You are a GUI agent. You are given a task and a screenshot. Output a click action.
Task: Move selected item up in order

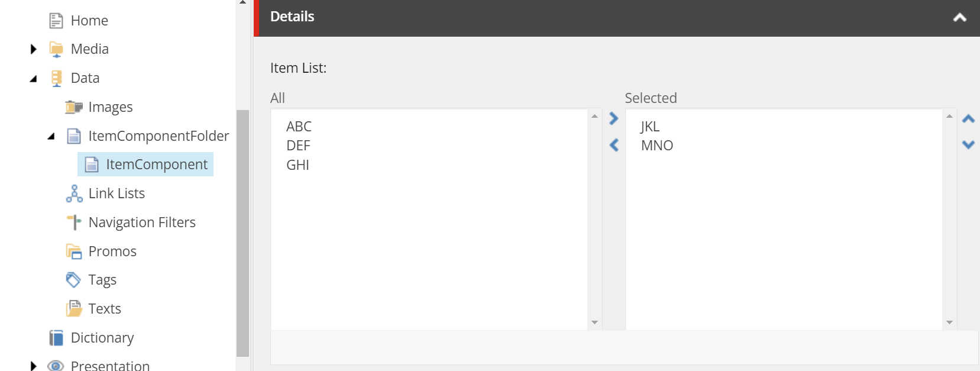click(x=968, y=119)
